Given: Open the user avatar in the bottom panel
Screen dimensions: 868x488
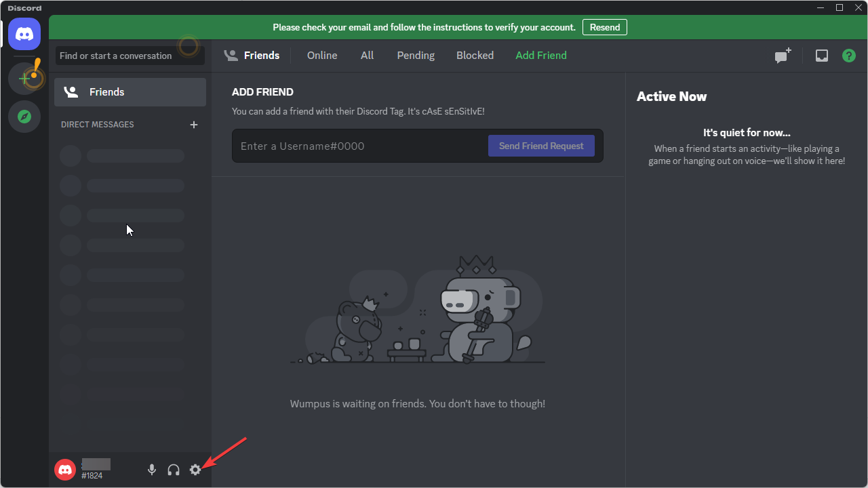Looking at the screenshot, I should 65,469.
